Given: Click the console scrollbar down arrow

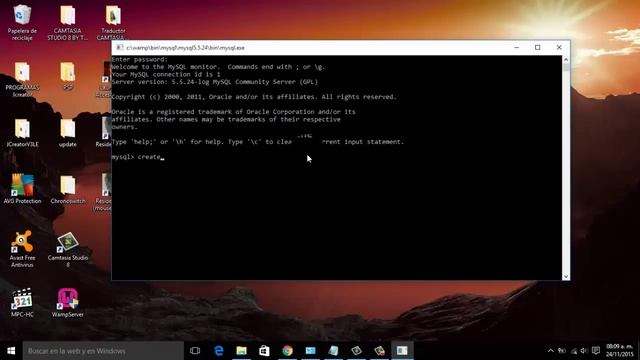Looking at the screenshot, I should tap(566, 277).
